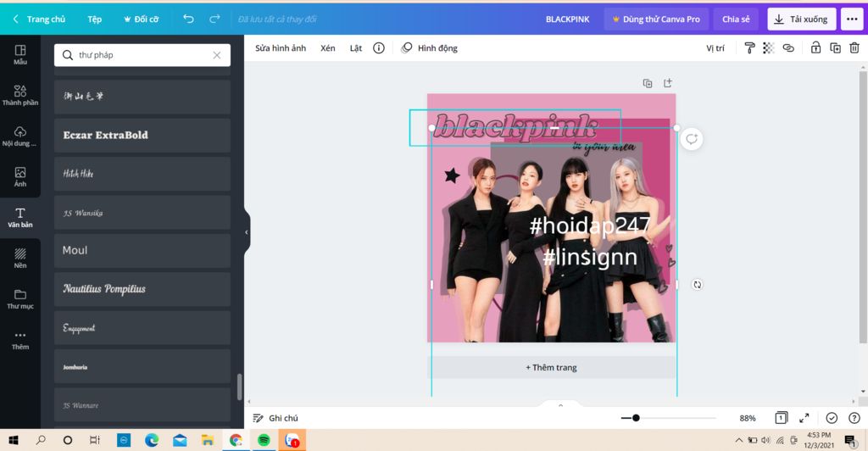Image resolution: width=868 pixels, height=451 pixels.
Task: Click the font search field
Action: coord(142,55)
